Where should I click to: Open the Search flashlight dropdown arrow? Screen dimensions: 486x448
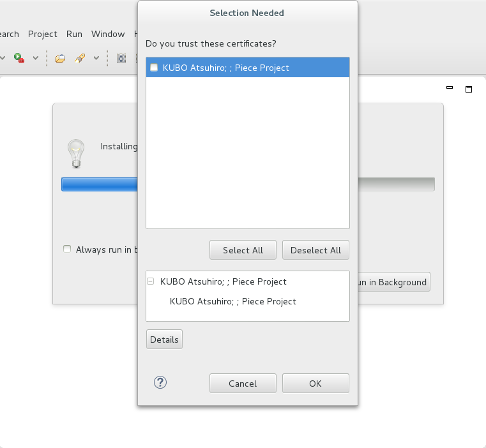(96, 58)
